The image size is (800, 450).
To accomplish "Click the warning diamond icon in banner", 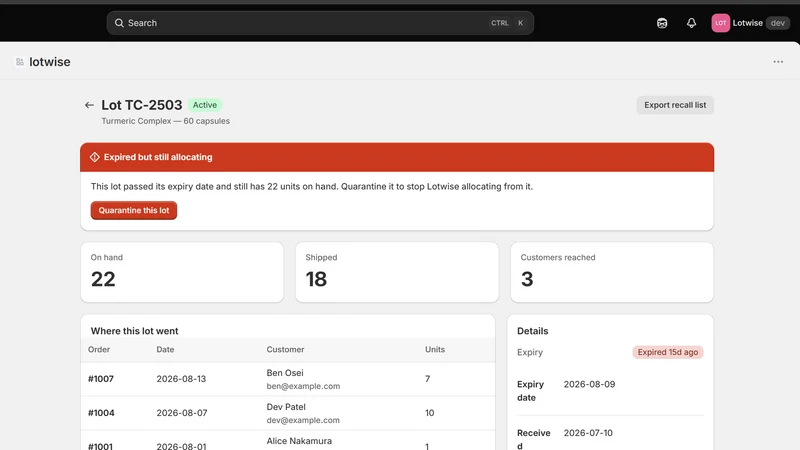I will (x=95, y=157).
